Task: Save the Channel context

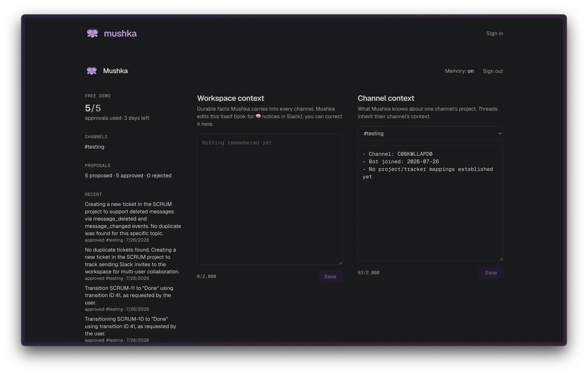Action: [x=491, y=273]
